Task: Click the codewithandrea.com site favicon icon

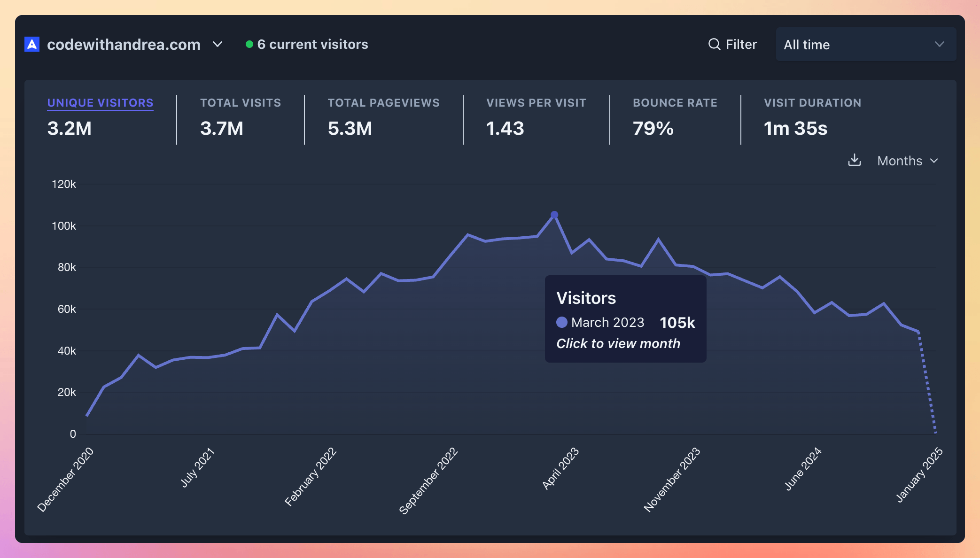Action: 31,44
